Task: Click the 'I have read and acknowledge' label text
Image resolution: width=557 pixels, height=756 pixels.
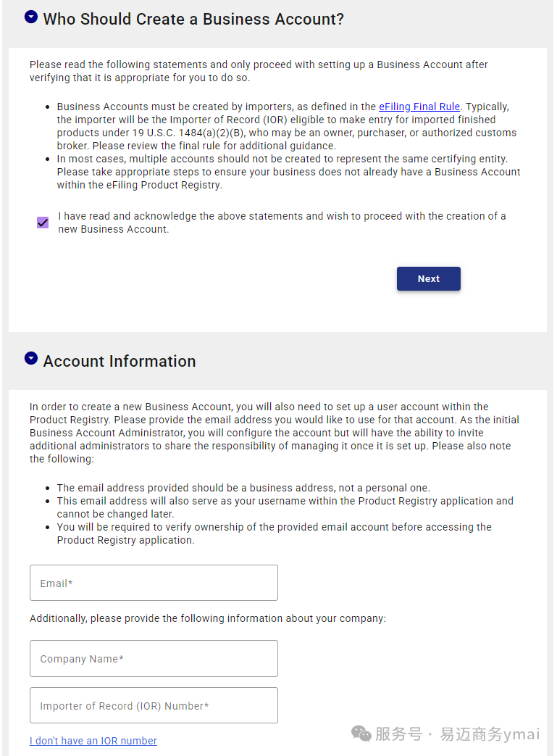Action: pos(282,223)
